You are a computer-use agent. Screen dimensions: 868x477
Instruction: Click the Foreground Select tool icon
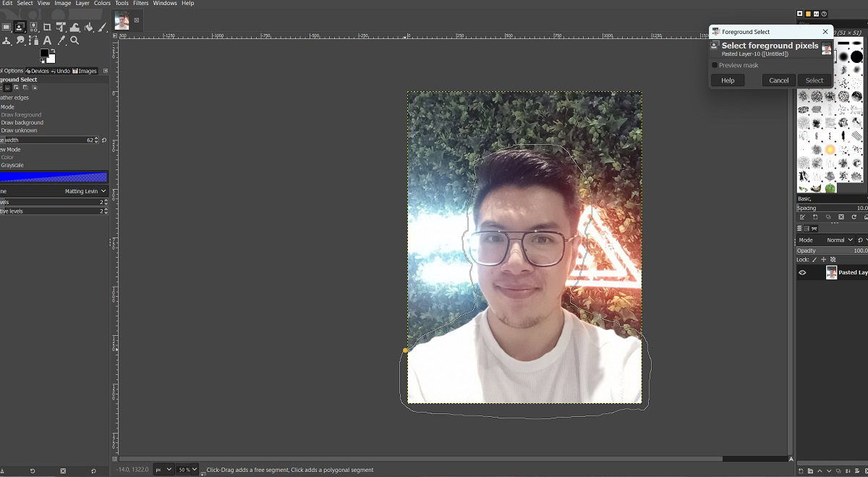pos(20,28)
